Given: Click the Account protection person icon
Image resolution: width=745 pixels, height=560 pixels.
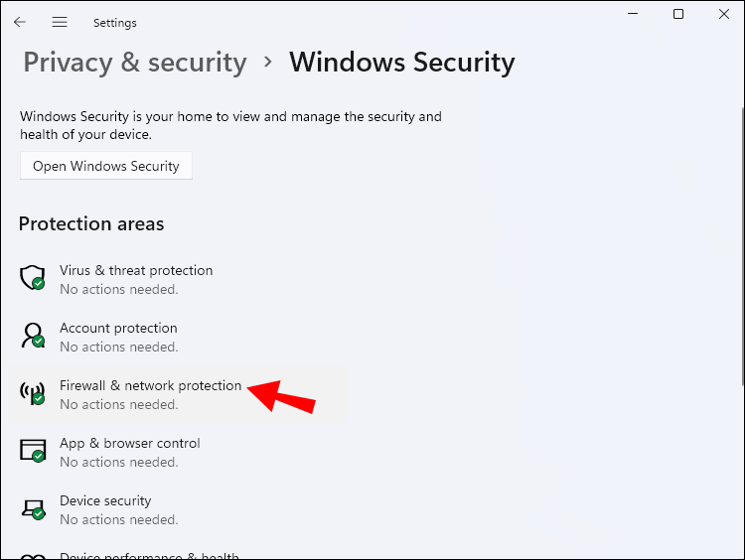Looking at the screenshot, I should coord(33,335).
